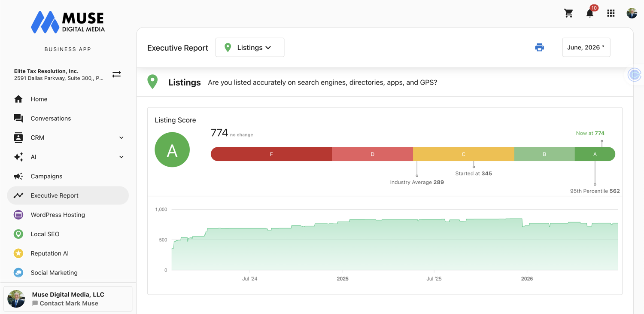The height and width of the screenshot is (314, 644).
Task: Click Mark Muse's contact photo
Action: 16,299
